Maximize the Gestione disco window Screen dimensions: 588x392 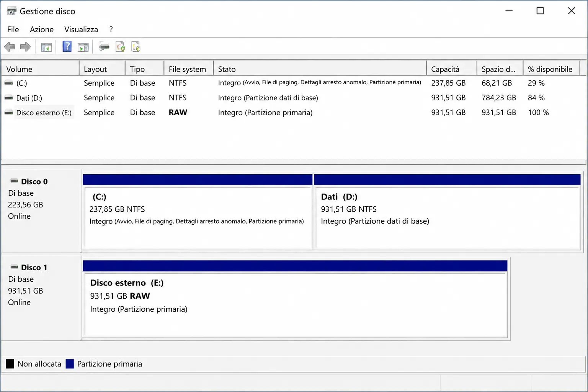tap(540, 11)
